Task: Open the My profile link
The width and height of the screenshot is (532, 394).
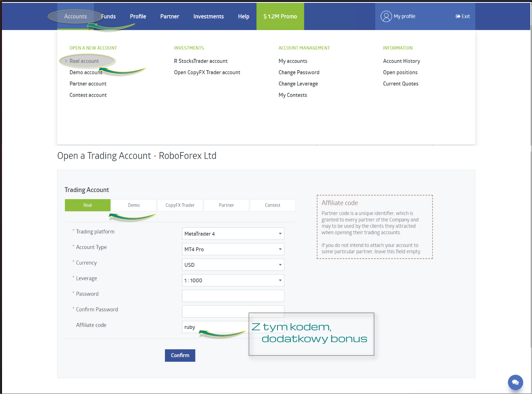Action: 404,16
